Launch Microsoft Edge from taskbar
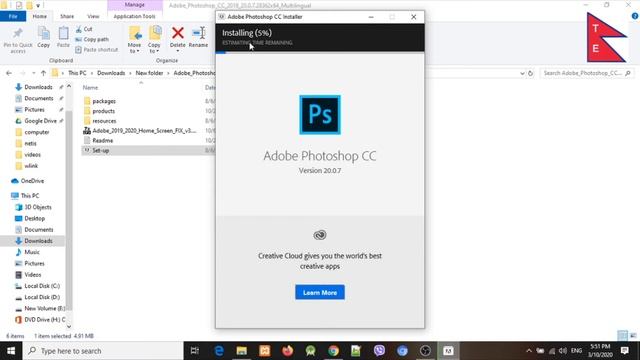The width and height of the screenshot is (640, 360). 219,351
